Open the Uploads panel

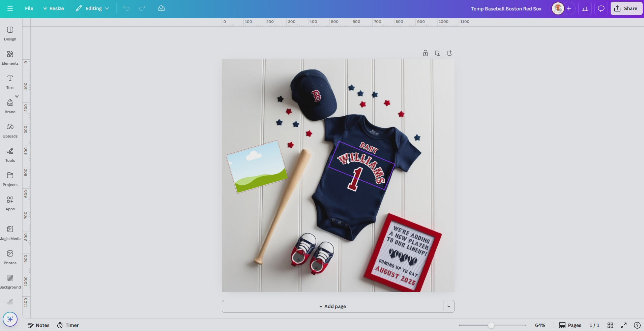10,130
